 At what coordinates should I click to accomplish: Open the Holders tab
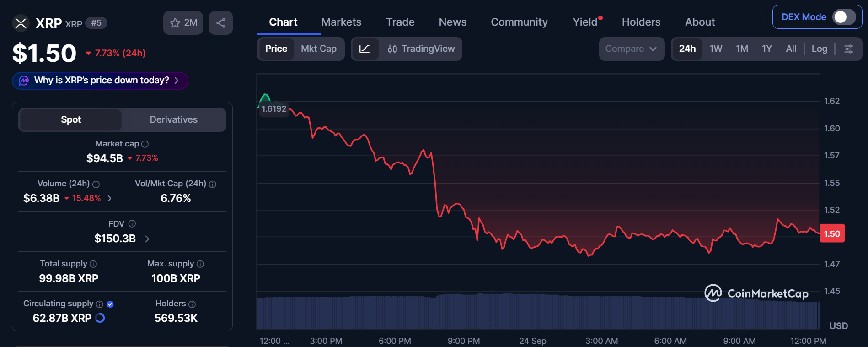[641, 22]
